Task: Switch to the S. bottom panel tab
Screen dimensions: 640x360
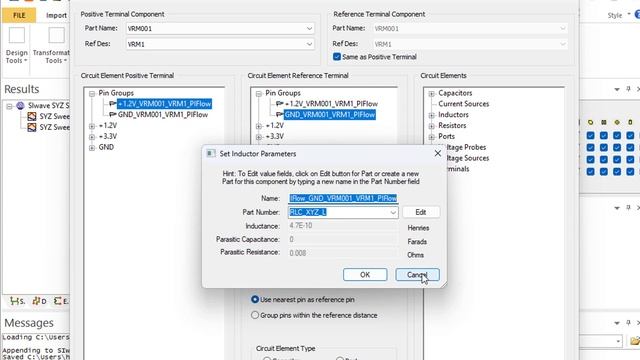Action: (x=17, y=301)
